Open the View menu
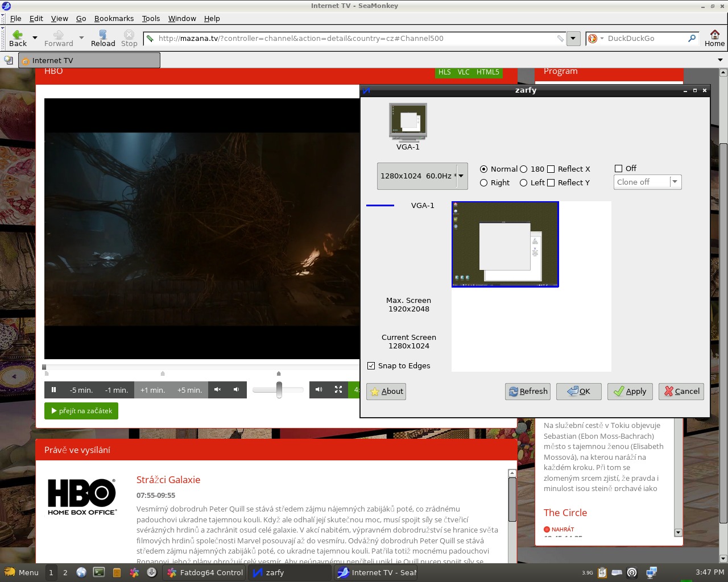Screen dimensions: 728x582 (x=60, y=18)
